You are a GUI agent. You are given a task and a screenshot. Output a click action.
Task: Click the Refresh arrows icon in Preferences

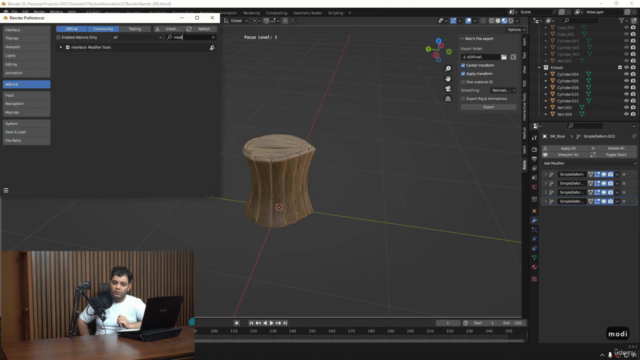tap(189, 29)
